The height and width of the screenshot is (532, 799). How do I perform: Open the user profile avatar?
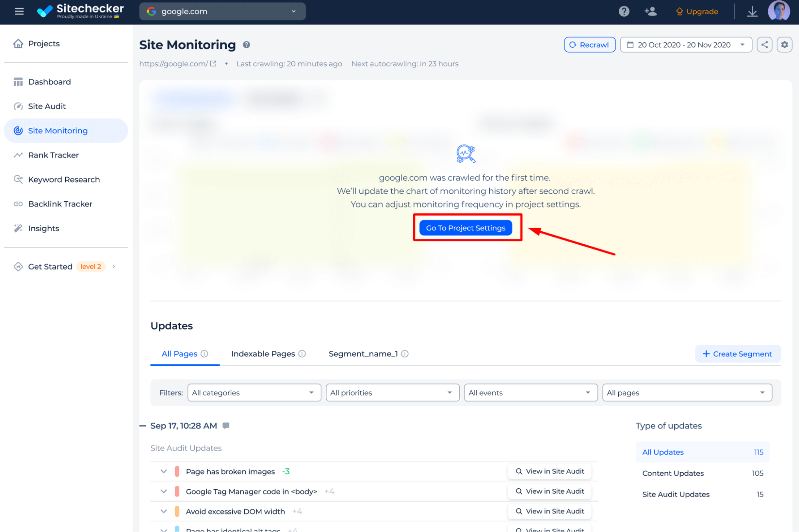(779, 11)
